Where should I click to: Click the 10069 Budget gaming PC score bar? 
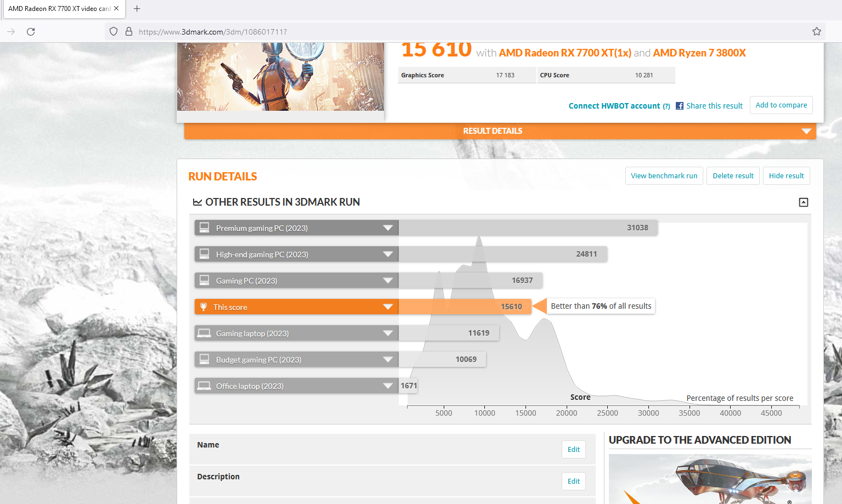click(x=442, y=359)
